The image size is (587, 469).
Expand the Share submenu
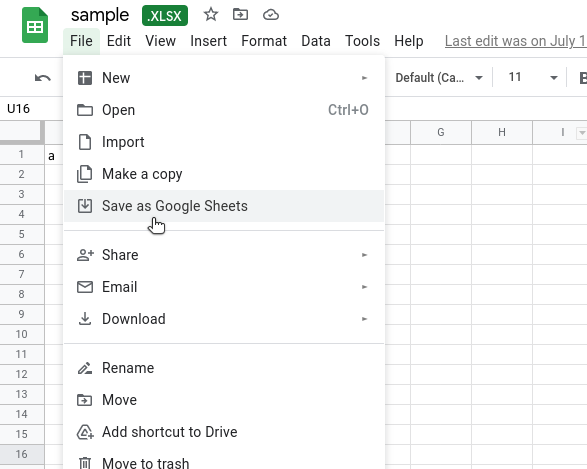[x=224, y=255]
